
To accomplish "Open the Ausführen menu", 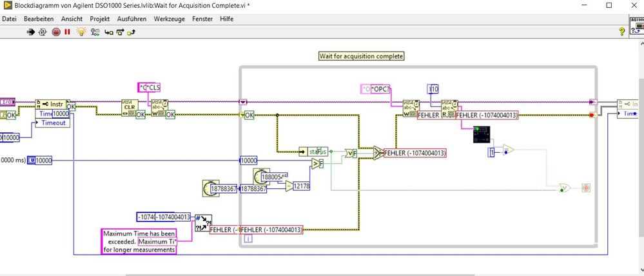I will [132, 19].
